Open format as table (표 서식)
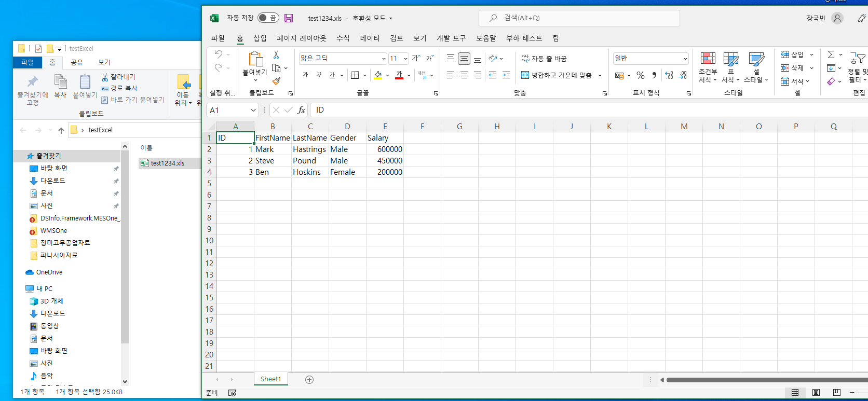The width and height of the screenshot is (868, 401). 731,67
